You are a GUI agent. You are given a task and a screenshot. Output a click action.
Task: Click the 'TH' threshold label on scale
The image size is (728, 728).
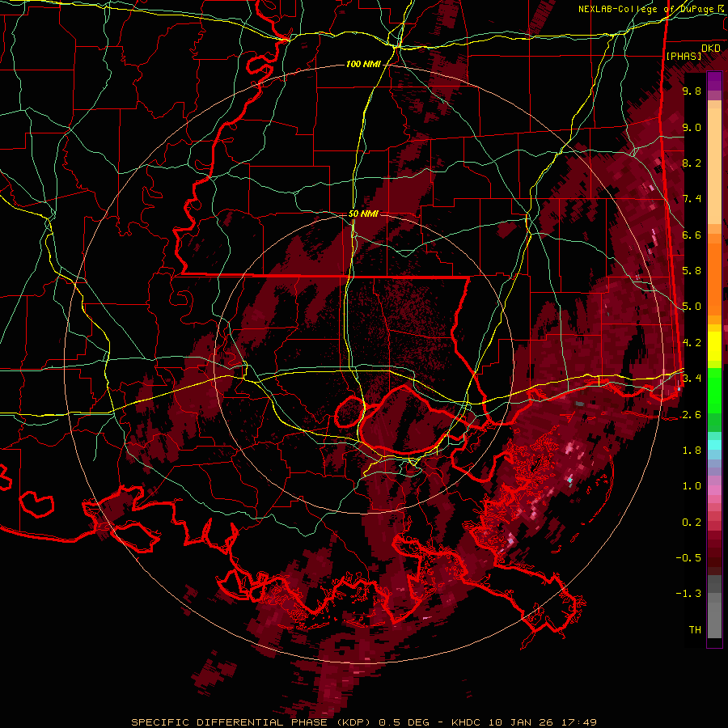tap(695, 630)
